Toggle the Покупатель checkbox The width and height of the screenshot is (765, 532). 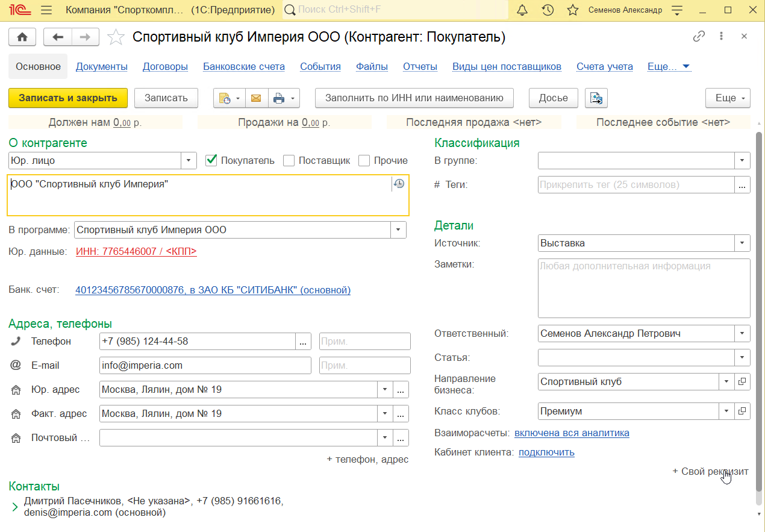pos(211,160)
